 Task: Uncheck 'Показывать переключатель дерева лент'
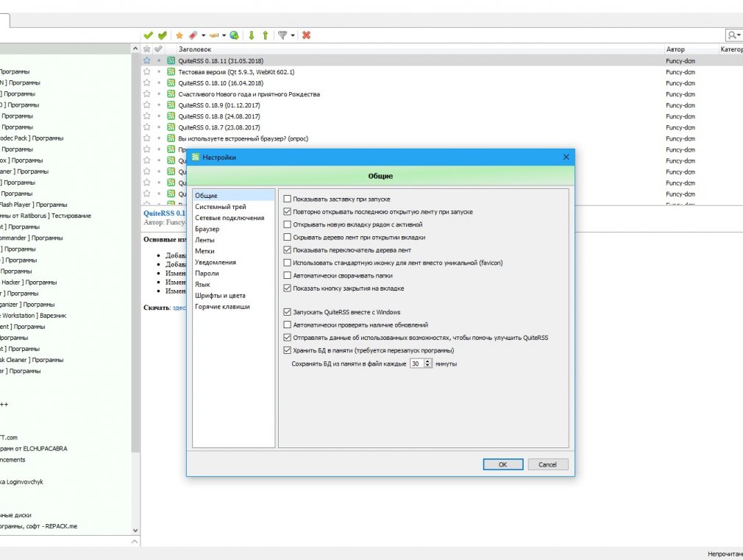click(x=287, y=250)
